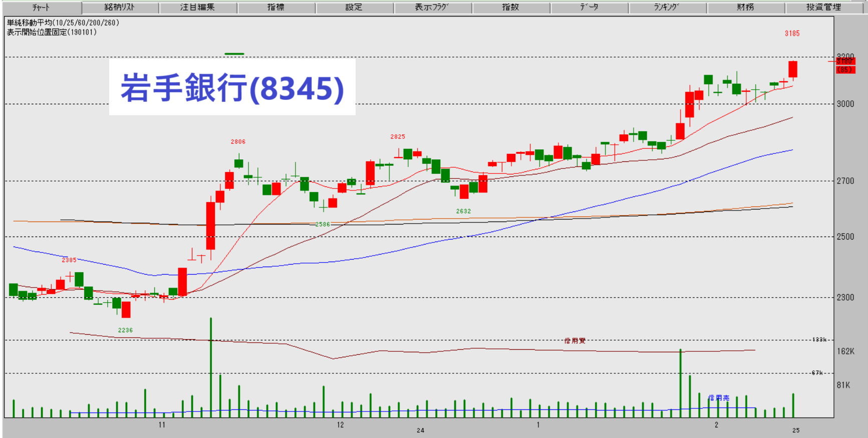Select the データ tab
This screenshot has width=868, height=438.
tap(589, 8)
